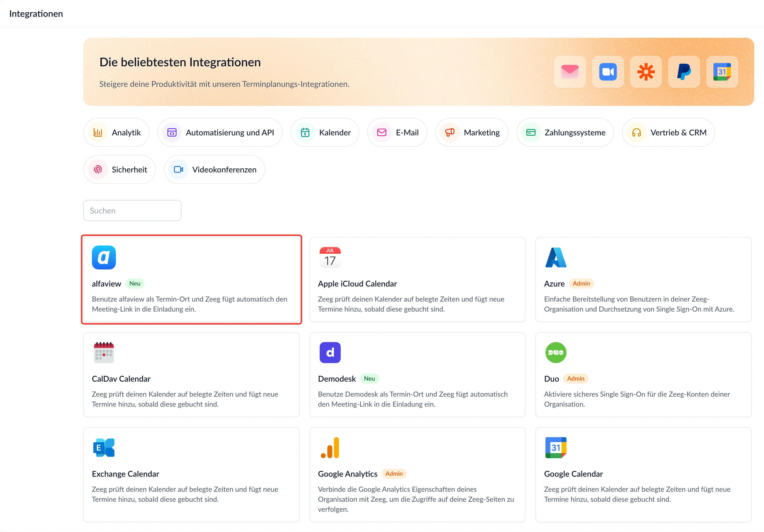Click 'Steigere deine Produktivität' banner subtitle

224,84
